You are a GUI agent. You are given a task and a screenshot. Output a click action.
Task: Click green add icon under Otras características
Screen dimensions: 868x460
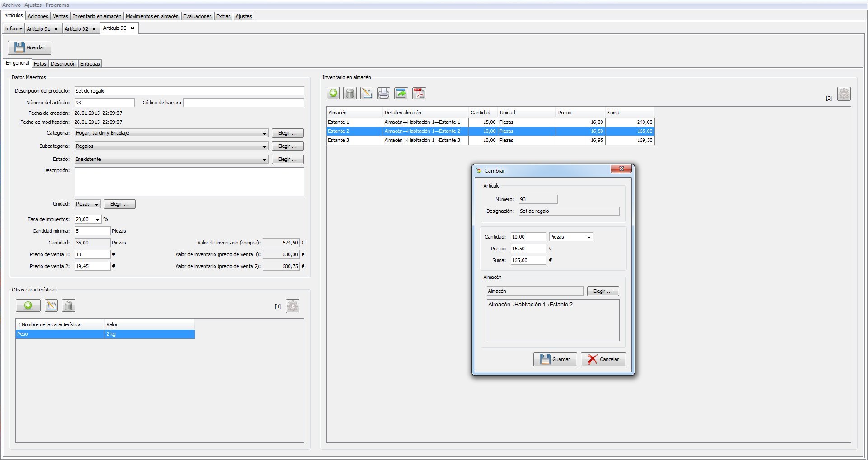[x=28, y=306]
